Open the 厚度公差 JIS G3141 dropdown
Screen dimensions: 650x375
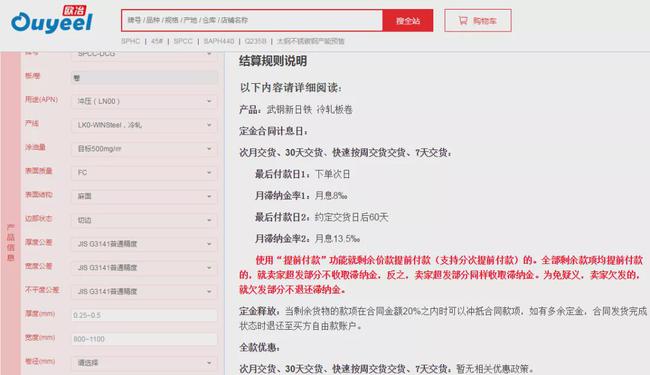pos(144,244)
